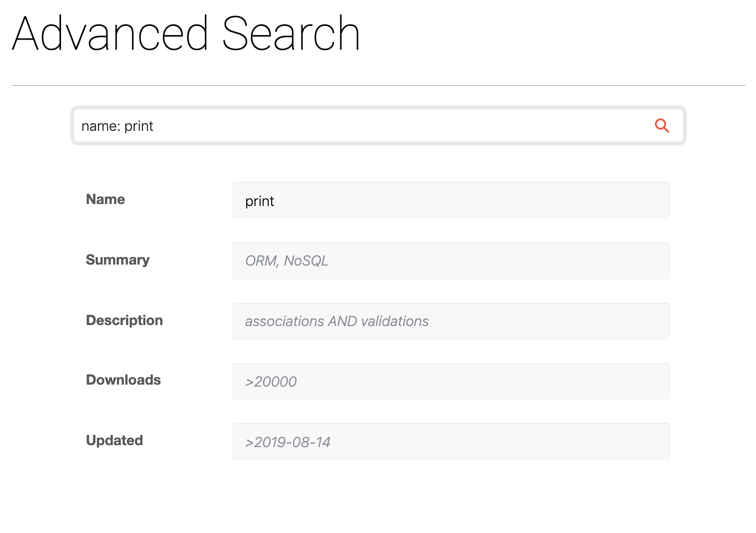
Task: Click the 'associations AND validations' placeholder
Action: pyautogui.click(x=337, y=321)
